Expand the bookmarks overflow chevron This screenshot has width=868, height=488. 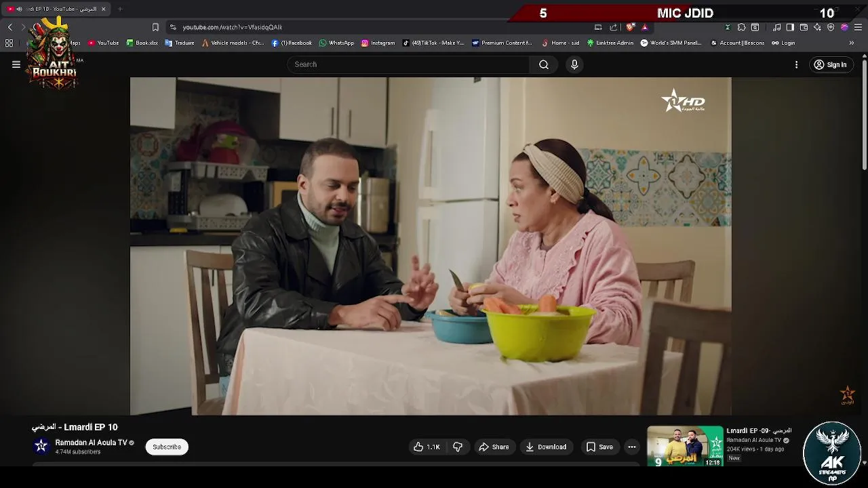851,43
